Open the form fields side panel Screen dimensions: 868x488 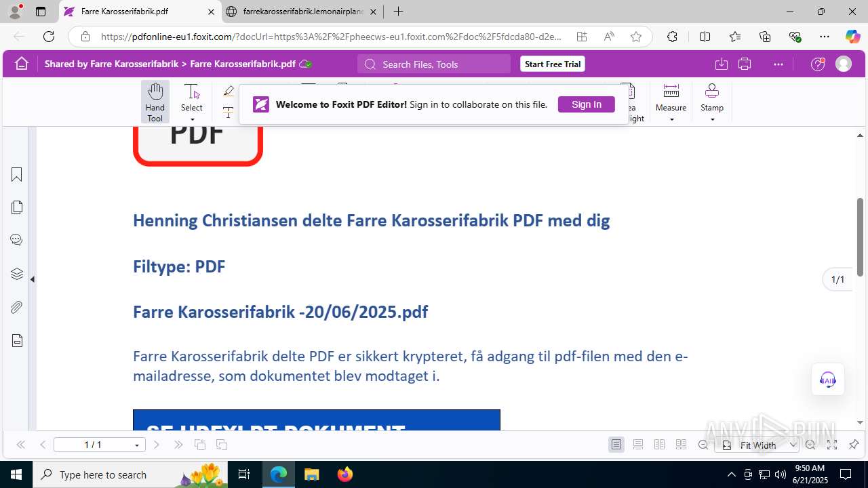click(17, 340)
